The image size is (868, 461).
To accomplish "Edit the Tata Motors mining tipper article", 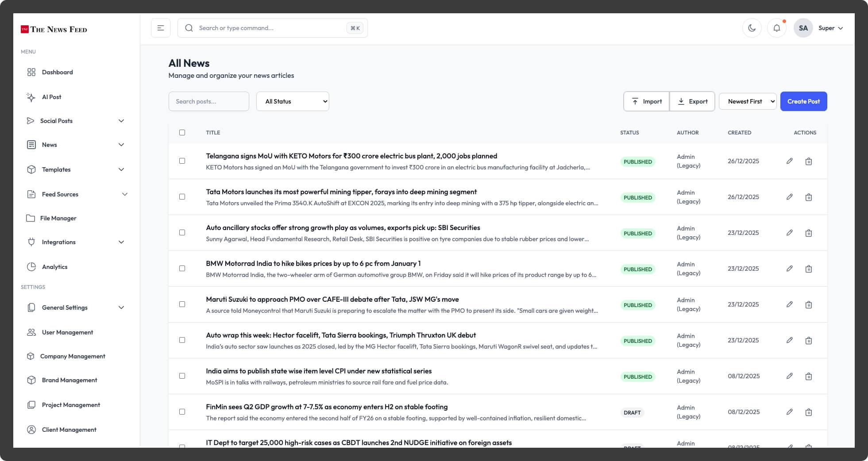I will pos(790,197).
